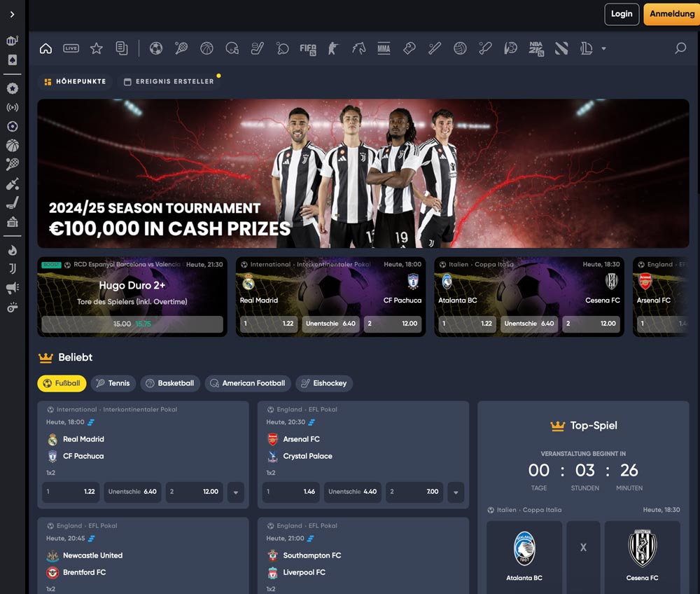Select the American Football filter under Beliebt

tap(248, 383)
